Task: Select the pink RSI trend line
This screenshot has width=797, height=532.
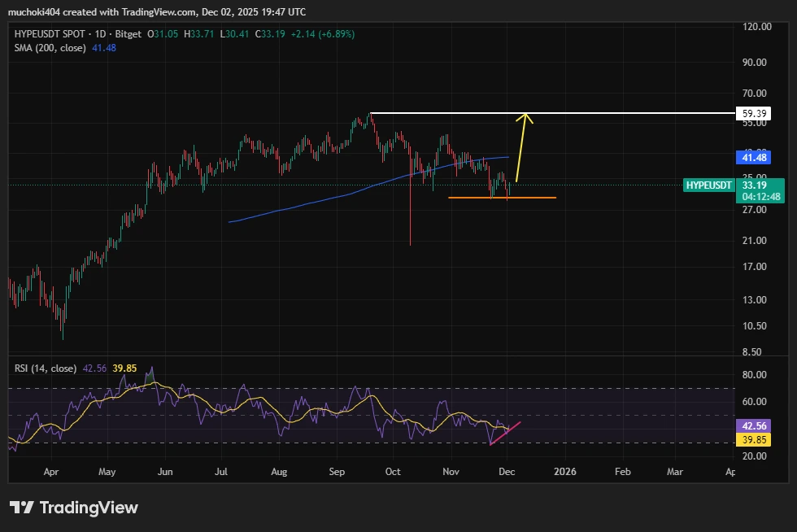Action: [504, 434]
